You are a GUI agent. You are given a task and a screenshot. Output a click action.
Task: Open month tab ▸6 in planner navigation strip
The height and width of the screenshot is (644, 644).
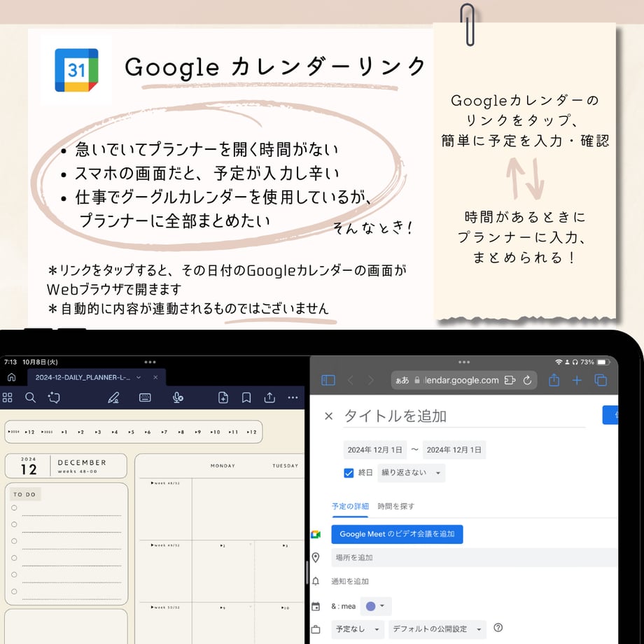(148, 432)
